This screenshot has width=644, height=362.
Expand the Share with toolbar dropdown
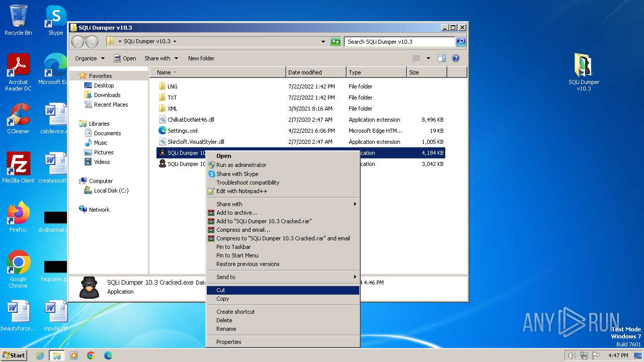tap(161, 58)
